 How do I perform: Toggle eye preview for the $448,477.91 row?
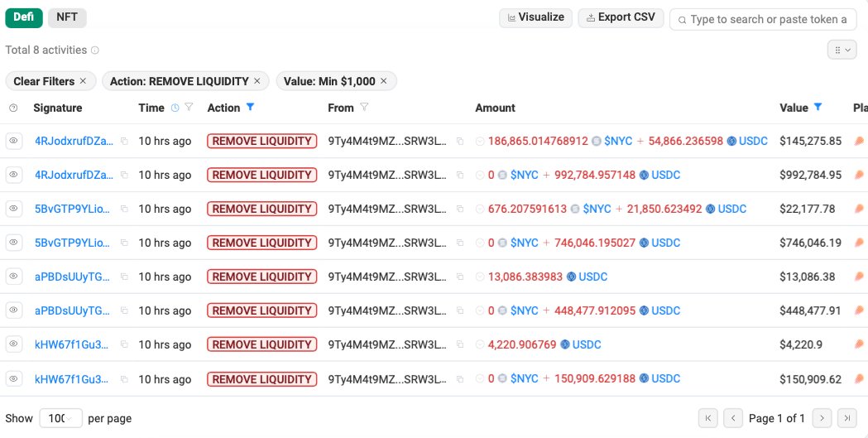14,310
